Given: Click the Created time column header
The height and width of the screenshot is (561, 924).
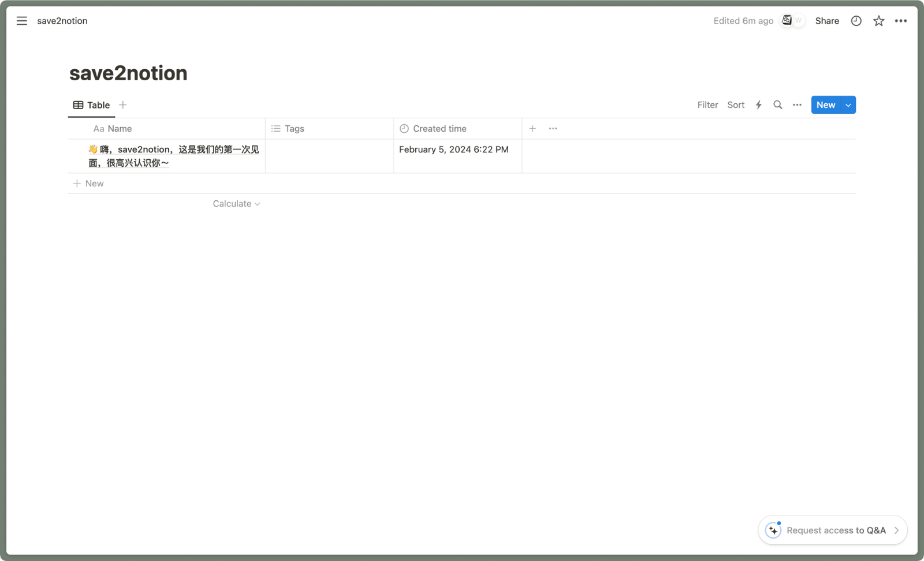Looking at the screenshot, I should [439, 129].
